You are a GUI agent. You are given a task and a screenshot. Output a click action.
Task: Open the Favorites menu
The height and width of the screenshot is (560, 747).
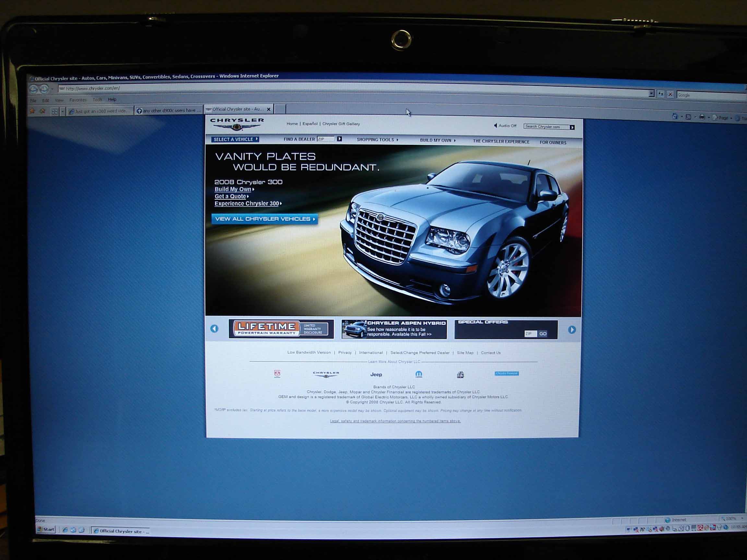78,100
